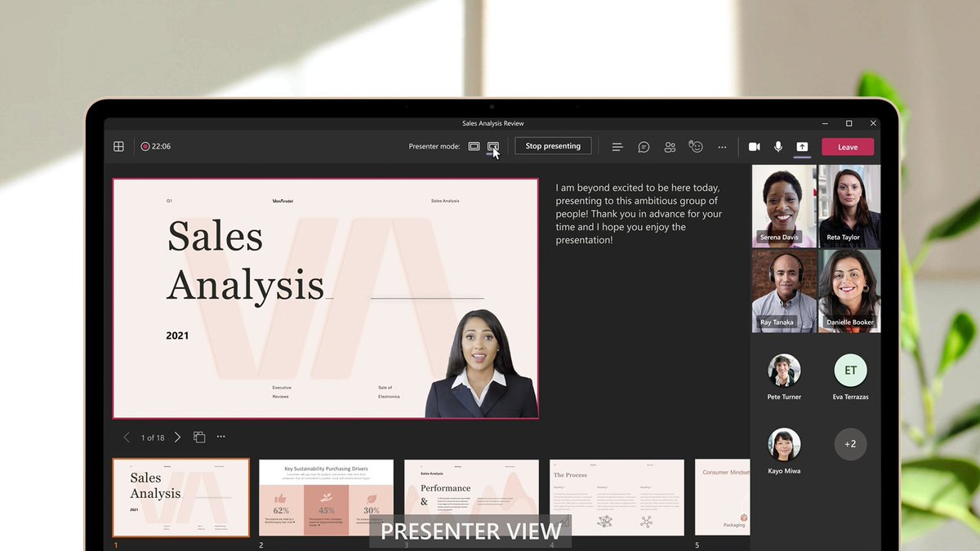
Task: Open the More actions menu in the toolbar
Action: click(x=722, y=146)
